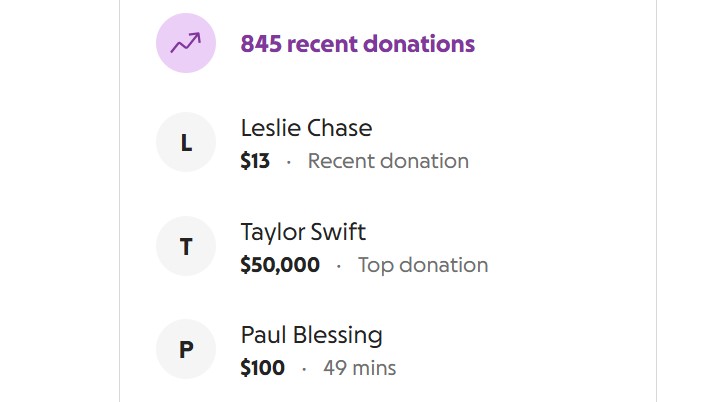Click the donation card's right border line
This screenshot has width=721, height=402.
[x=656, y=201]
